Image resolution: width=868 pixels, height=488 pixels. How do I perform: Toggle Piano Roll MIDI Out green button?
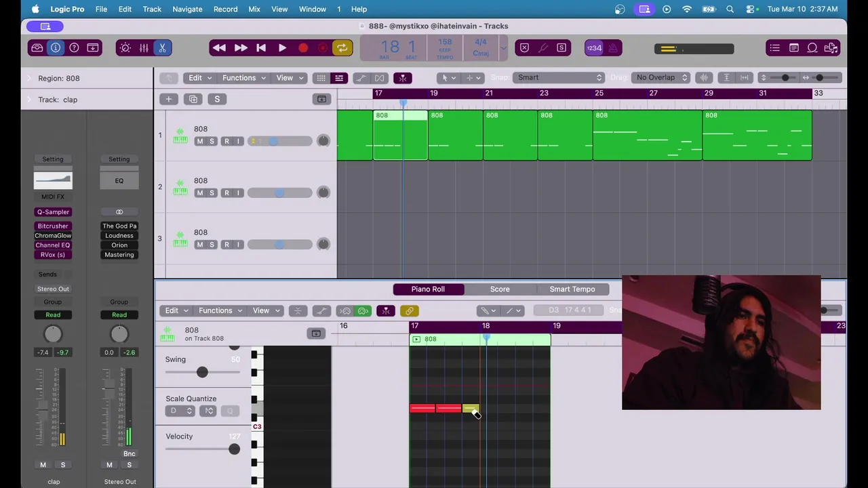click(363, 310)
